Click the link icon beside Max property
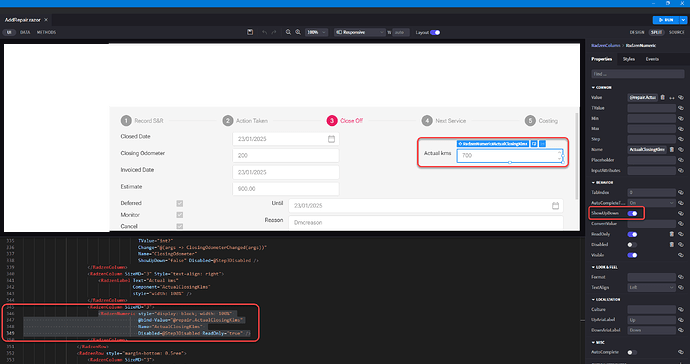This screenshot has height=364, width=690. [x=681, y=129]
